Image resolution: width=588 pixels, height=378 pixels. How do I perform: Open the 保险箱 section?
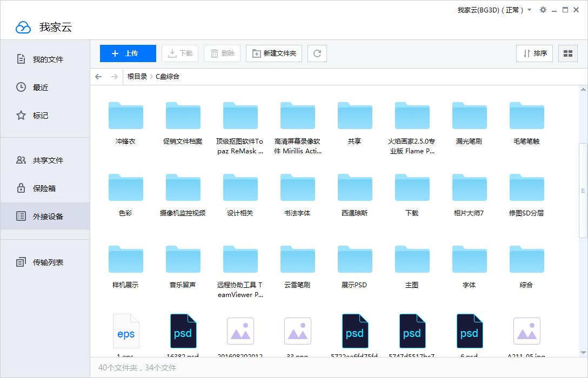[45, 188]
